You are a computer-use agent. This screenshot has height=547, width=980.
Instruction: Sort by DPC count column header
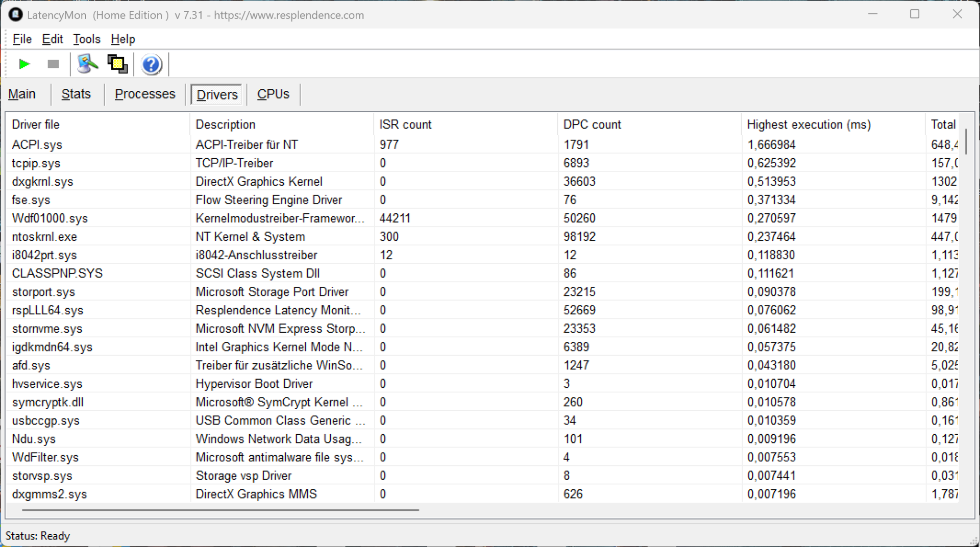(x=649, y=125)
